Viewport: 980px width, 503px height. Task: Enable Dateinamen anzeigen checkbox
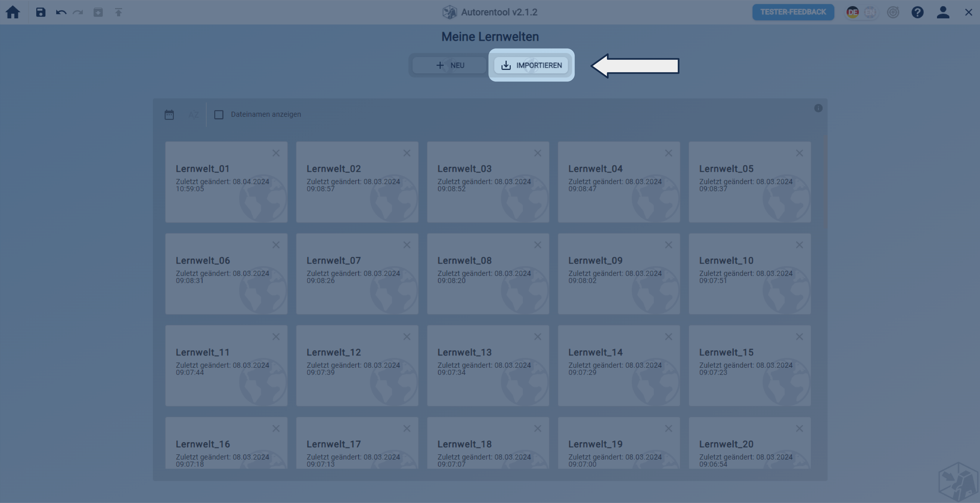219,114
